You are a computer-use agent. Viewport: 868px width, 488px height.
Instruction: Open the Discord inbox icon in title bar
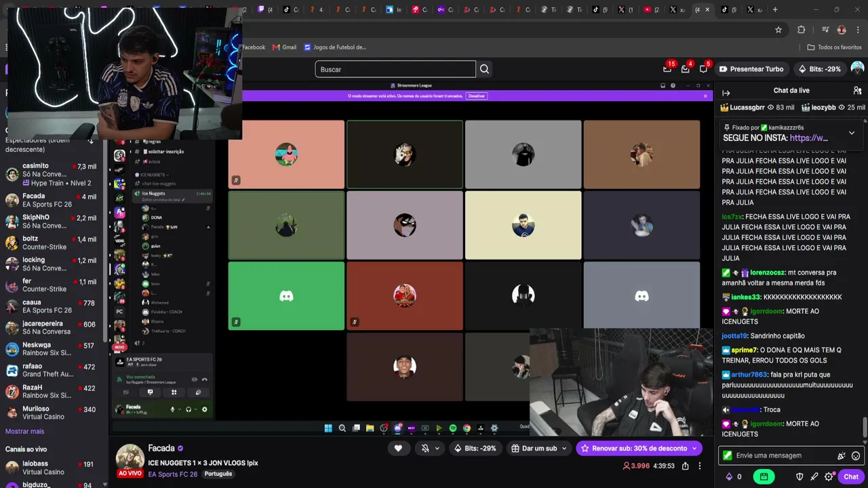663,85
